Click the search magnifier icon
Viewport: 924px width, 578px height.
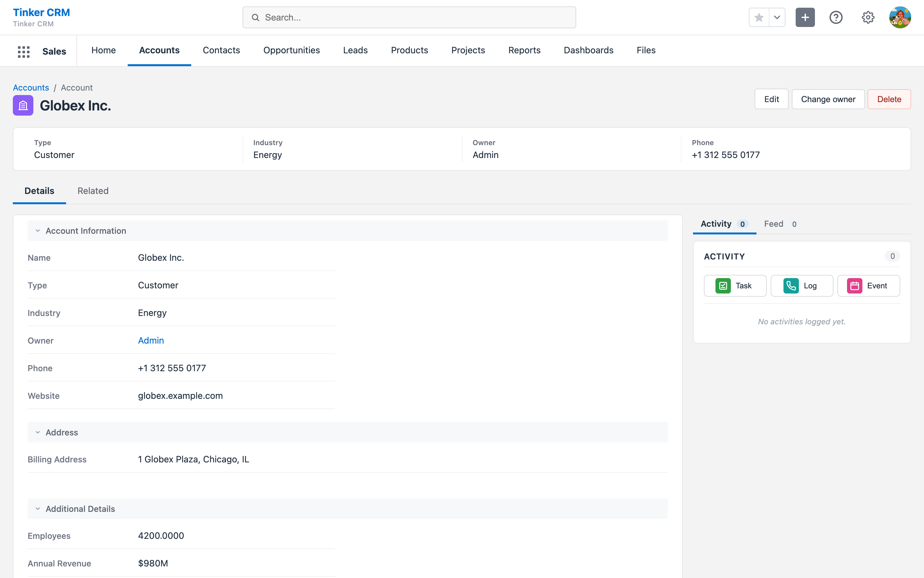[255, 18]
